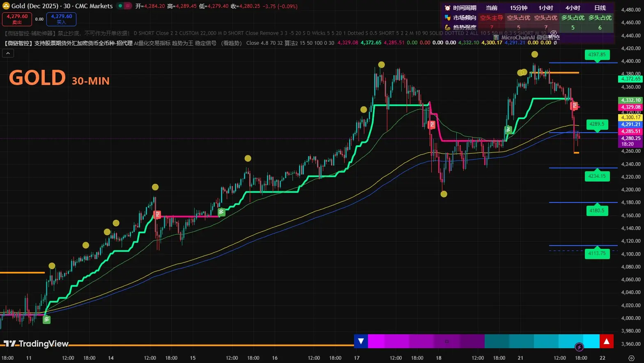This screenshot has height=363, width=644.
Task: Click the green 4,372.65 value in the legend
Action: coord(371,43)
